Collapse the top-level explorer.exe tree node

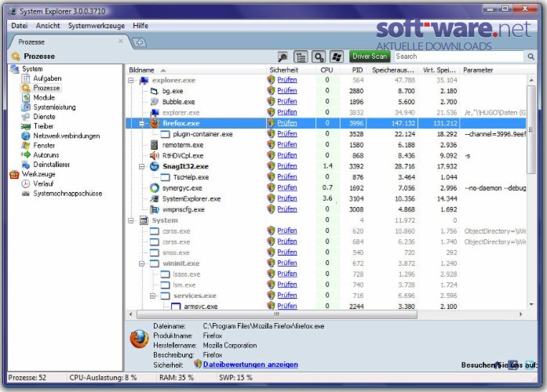click(131, 81)
